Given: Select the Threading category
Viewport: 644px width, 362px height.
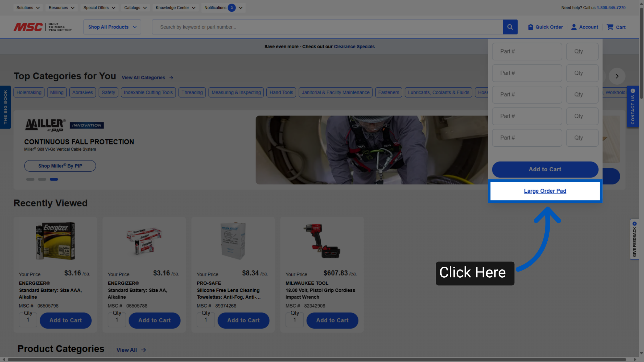Looking at the screenshot, I should [192, 93].
